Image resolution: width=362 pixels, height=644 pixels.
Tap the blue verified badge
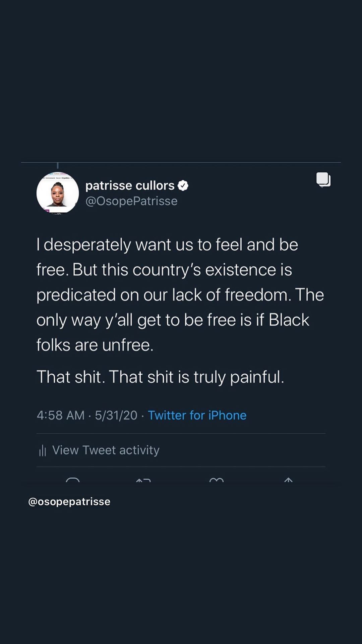183,185
